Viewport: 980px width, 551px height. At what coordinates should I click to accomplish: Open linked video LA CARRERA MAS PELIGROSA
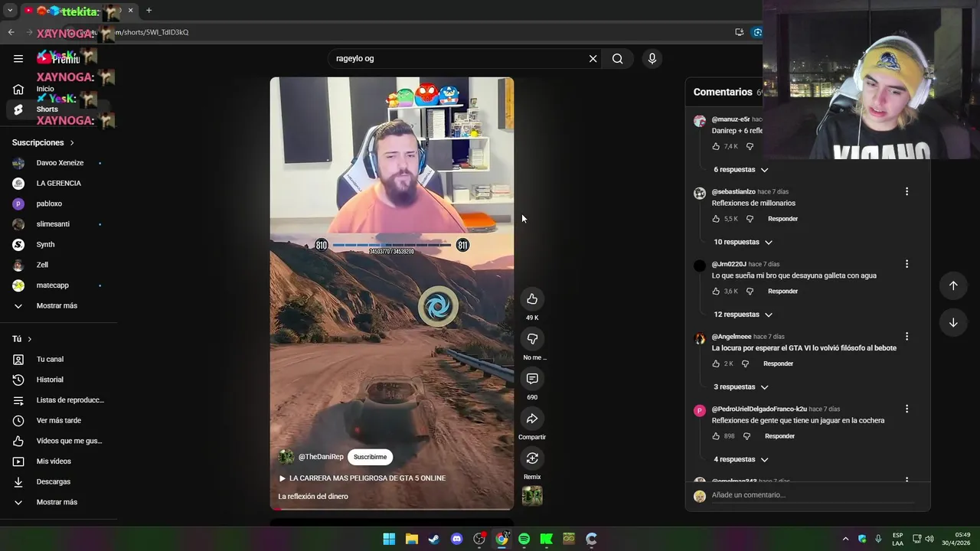[361, 478]
